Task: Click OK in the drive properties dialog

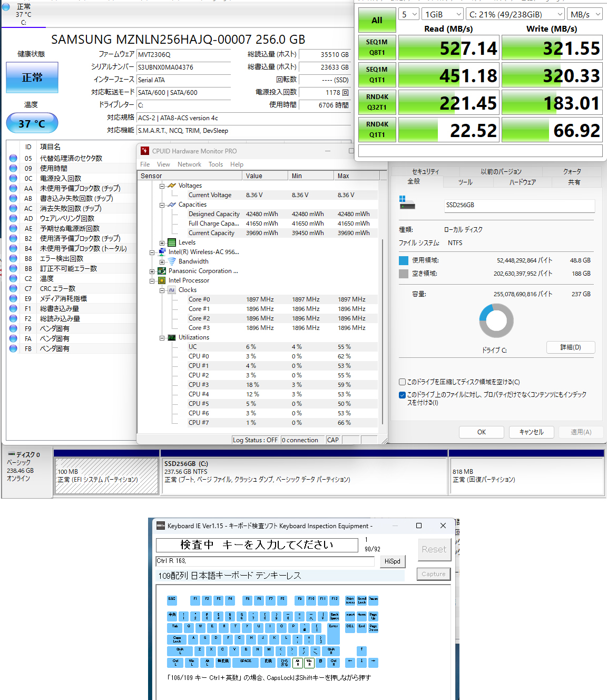Action: coord(482,432)
